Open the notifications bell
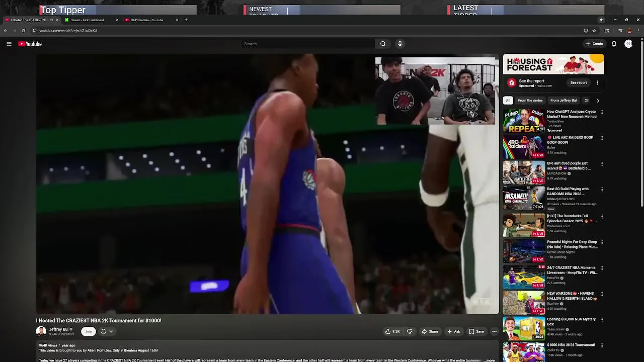The image size is (644, 362). point(614,44)
